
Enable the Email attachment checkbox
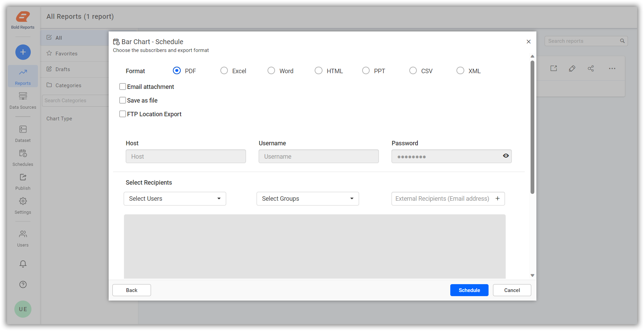pyautogui.click(x=123, y=87)
